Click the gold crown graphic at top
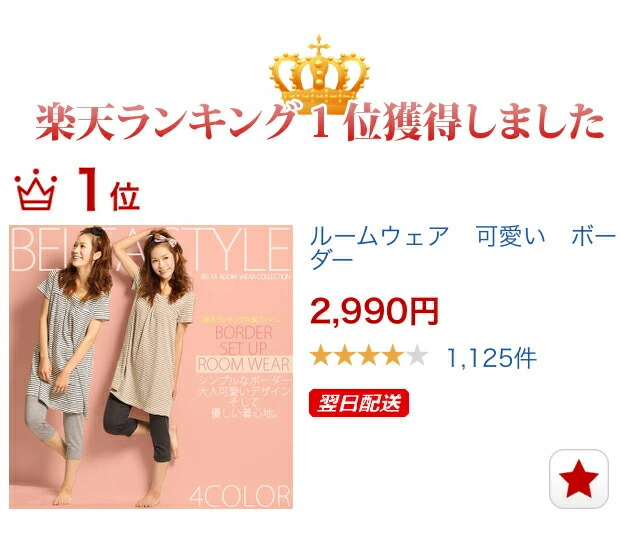The height and width of the screenshot is (550, 620). click(x=319, y=74)
